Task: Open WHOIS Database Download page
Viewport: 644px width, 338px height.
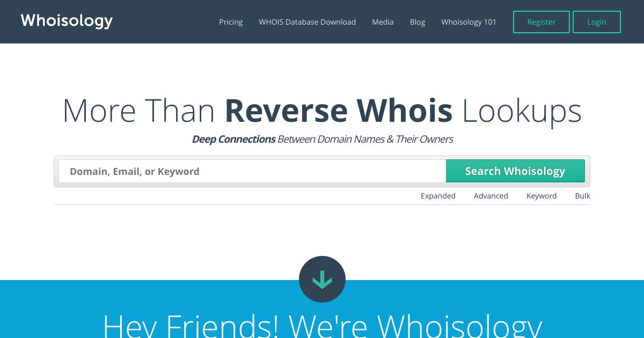Action: (x=307, y=22)
